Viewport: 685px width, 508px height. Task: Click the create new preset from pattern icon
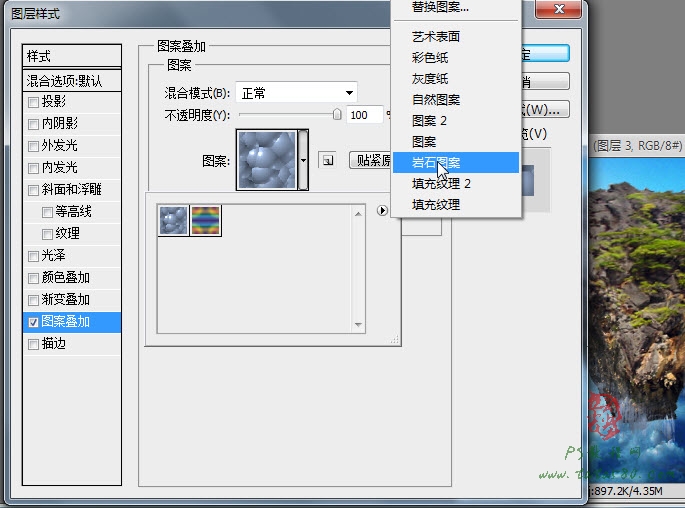pyautogui.click(x=327, y=160)
